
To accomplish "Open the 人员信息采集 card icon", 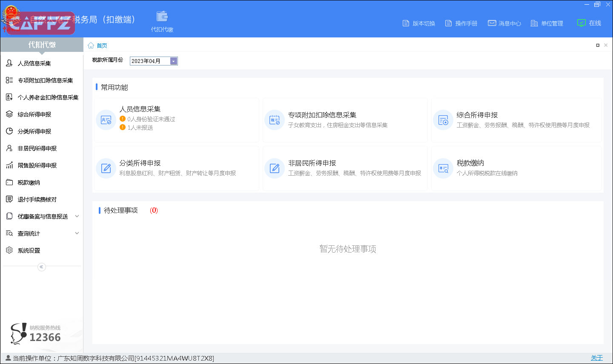I will tap(106, 120).
